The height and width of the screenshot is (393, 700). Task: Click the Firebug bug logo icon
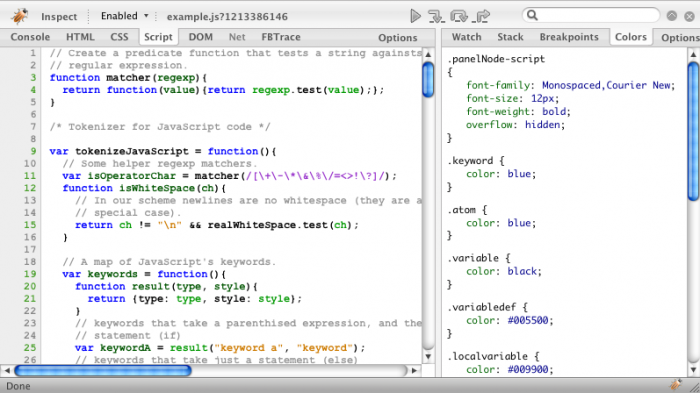tap(19, 16)
